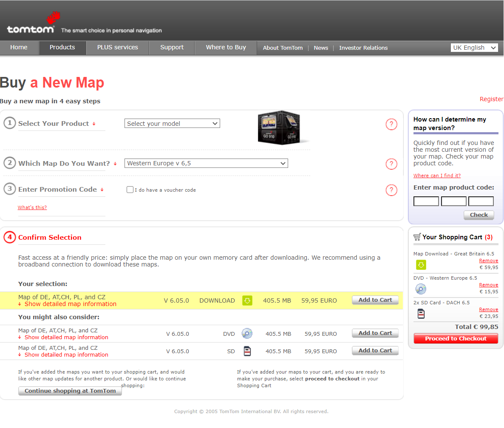
Task: Focus the second map product code field
Action: (x=453, y=201)
